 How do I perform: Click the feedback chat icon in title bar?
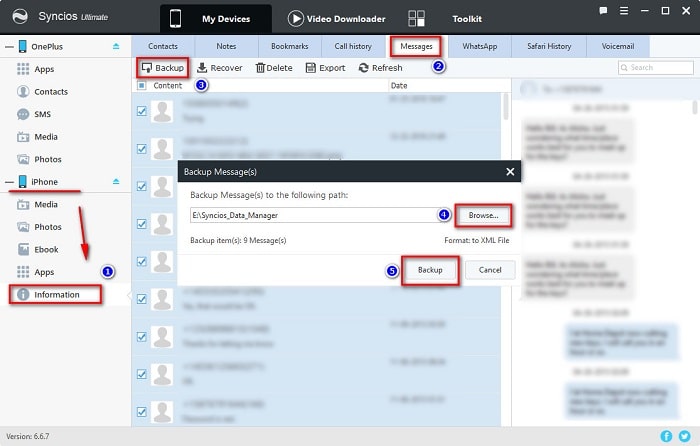603,11
